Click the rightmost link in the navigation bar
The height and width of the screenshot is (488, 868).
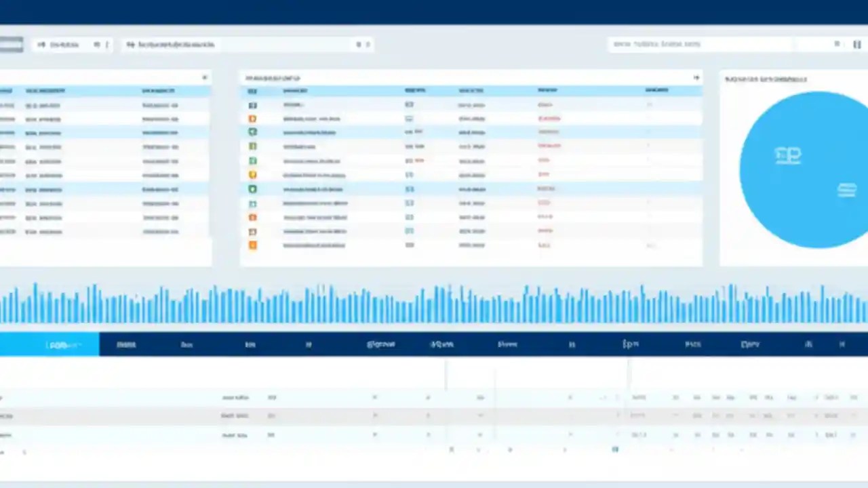[842, 344]
